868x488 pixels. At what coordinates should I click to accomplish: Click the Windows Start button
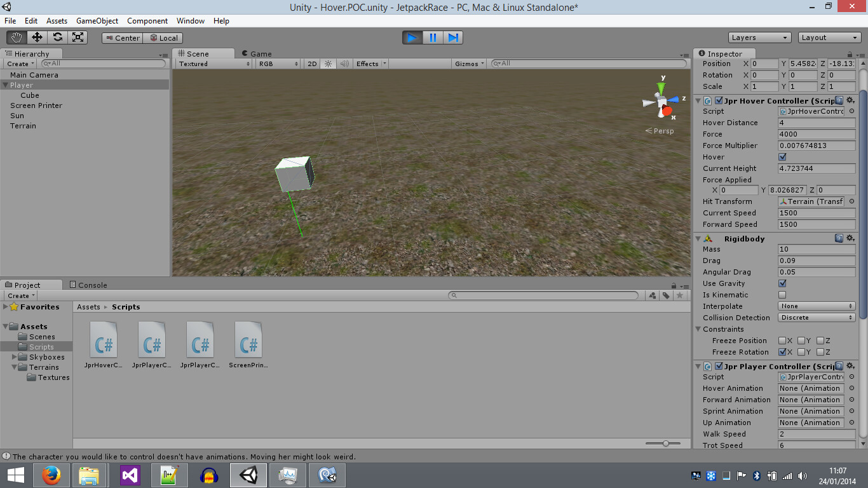click(x=15, y=475)
